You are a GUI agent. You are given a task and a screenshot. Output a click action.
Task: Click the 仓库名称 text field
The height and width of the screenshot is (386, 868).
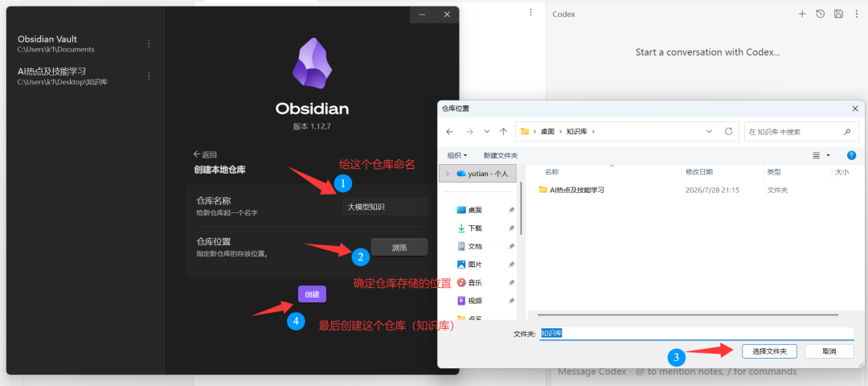tap(385, 207)
